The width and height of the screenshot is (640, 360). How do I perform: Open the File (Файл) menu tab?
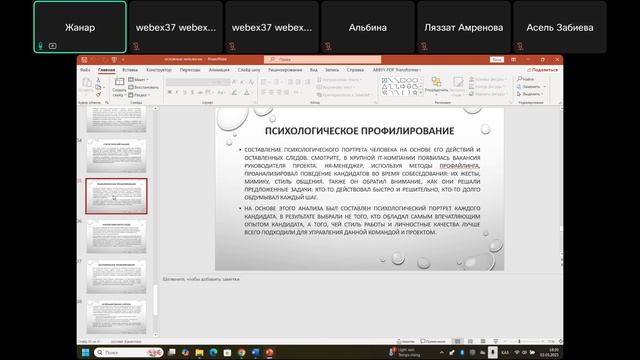point(85,70)
